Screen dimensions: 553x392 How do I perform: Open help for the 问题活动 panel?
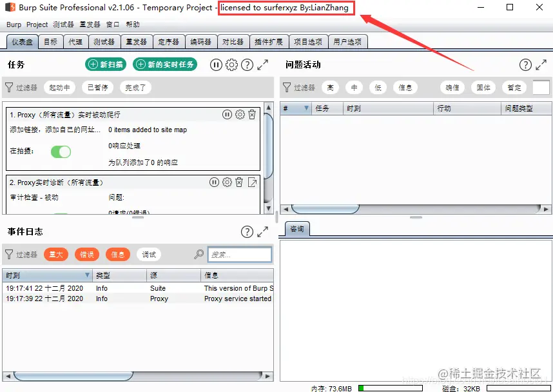(525, 65)
